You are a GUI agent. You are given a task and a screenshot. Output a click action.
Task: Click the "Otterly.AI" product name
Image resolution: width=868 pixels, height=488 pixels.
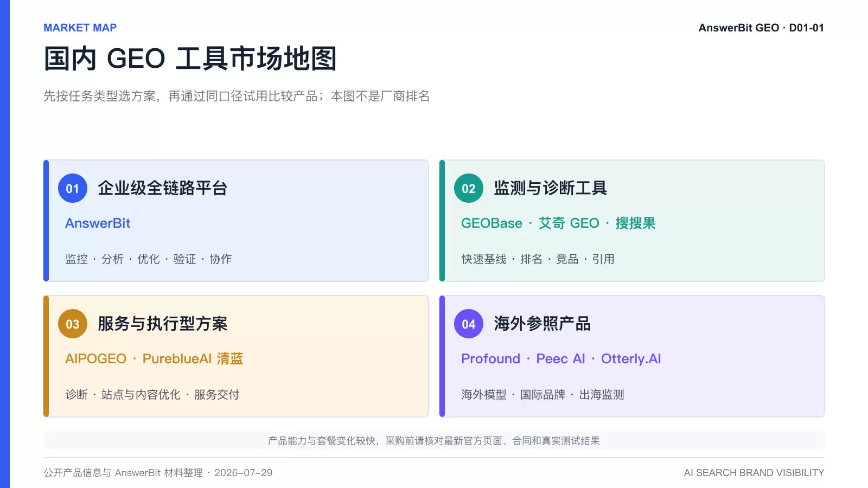[631, 358]
